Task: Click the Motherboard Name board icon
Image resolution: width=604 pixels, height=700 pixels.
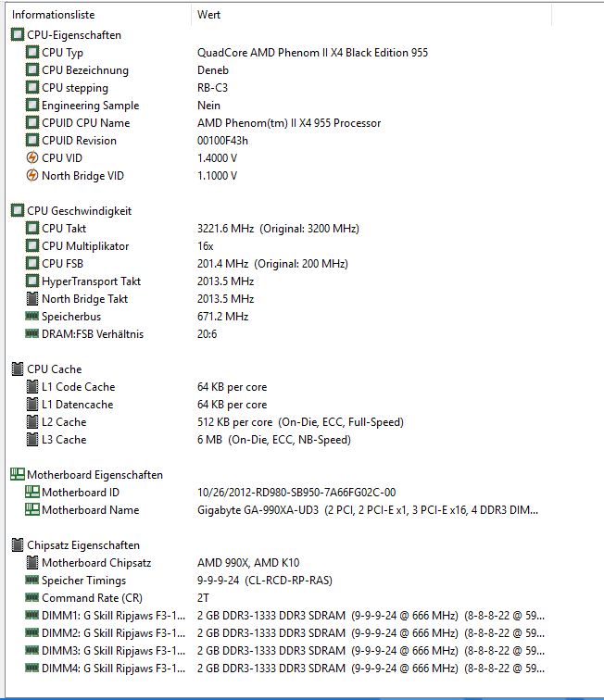Action: (x=32, y=509)
